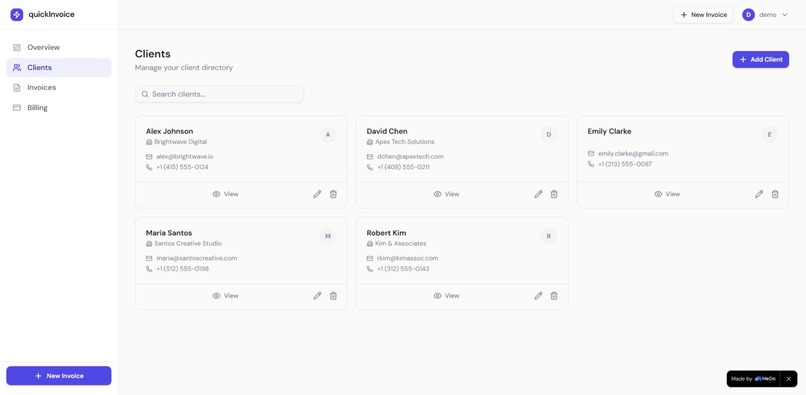Click the magnifier icon in search box
The height and width of the screenshot is (395, 806).
145,94
